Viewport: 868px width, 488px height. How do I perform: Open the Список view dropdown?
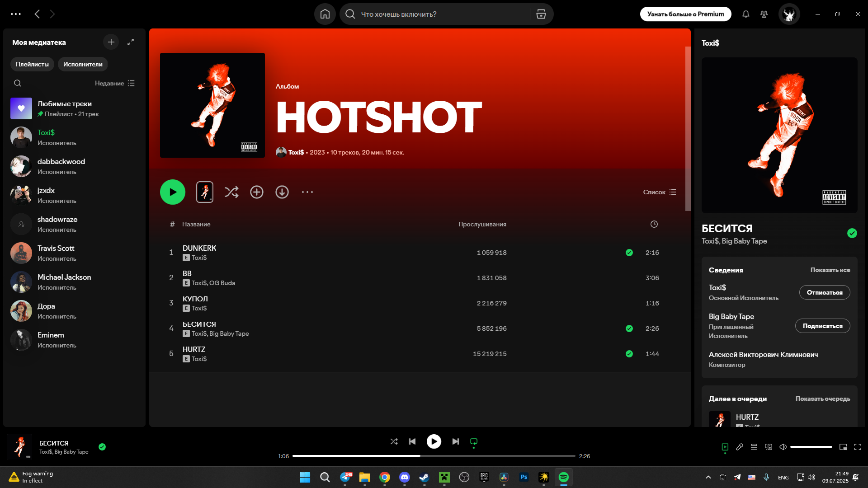pos(660,192)
